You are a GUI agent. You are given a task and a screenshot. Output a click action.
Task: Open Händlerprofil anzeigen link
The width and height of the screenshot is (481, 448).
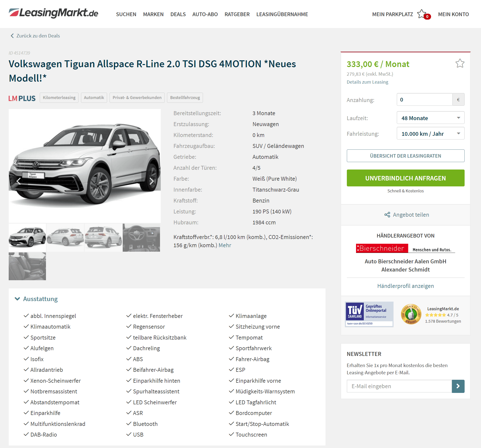(x=405, y=286)
